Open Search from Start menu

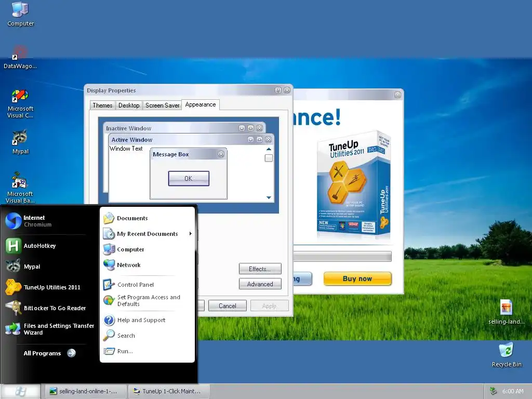click(147, 336)
